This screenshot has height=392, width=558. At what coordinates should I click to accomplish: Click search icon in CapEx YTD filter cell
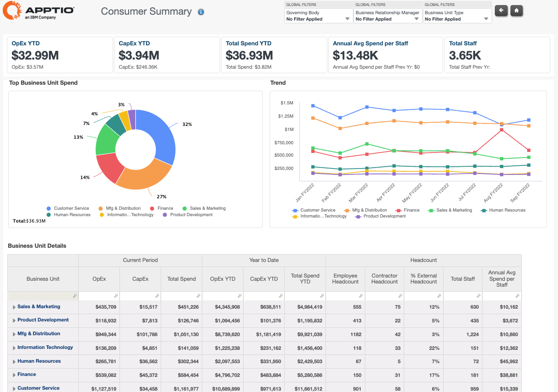[x=281, y=296]
